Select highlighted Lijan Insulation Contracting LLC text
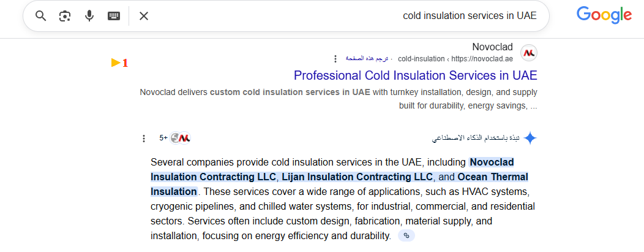644x252 pixels. pyautogui.click(x=358, y=177)
